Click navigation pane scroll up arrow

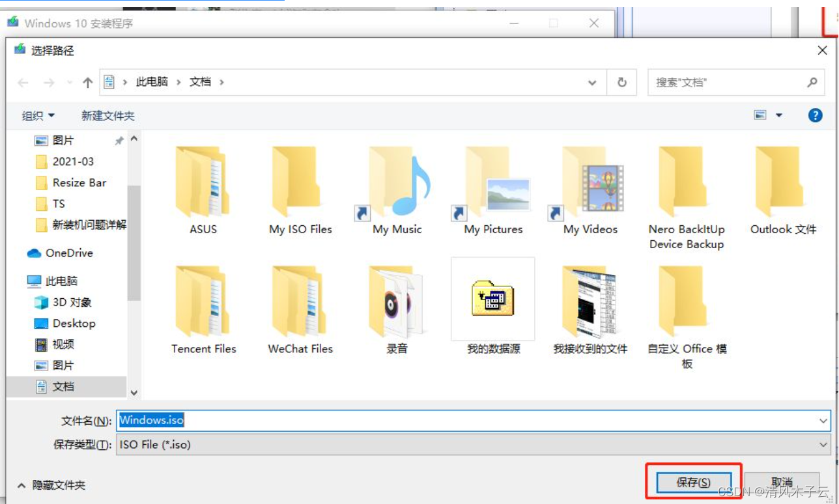[134, 139]
